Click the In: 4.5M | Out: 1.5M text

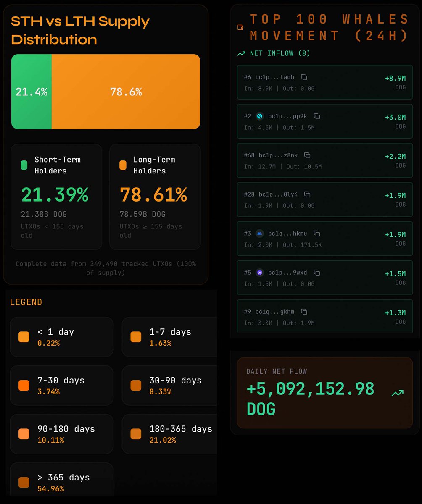pyautogui.click(x=280, y=128)
